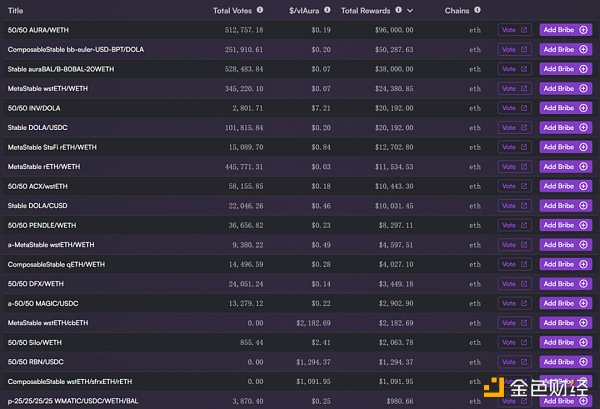This screenshot has height=409, width=600.
Task: Sort by Title column header
Action: click(15, 11)
